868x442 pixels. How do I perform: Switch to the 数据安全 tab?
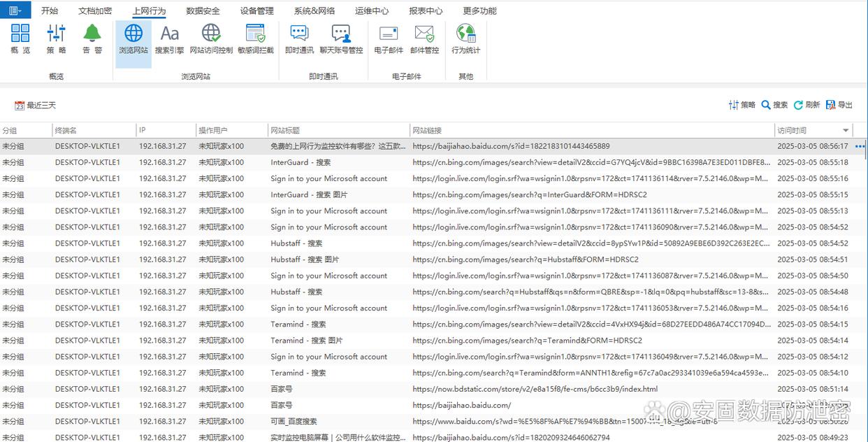pos(203,10)
